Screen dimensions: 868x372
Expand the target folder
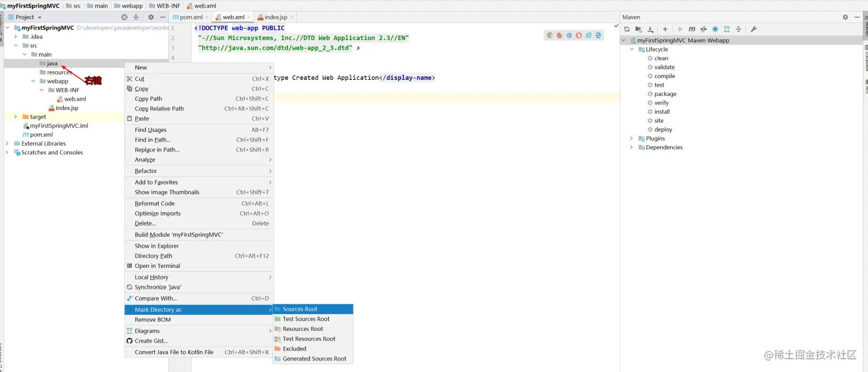(x=16, y=117)
